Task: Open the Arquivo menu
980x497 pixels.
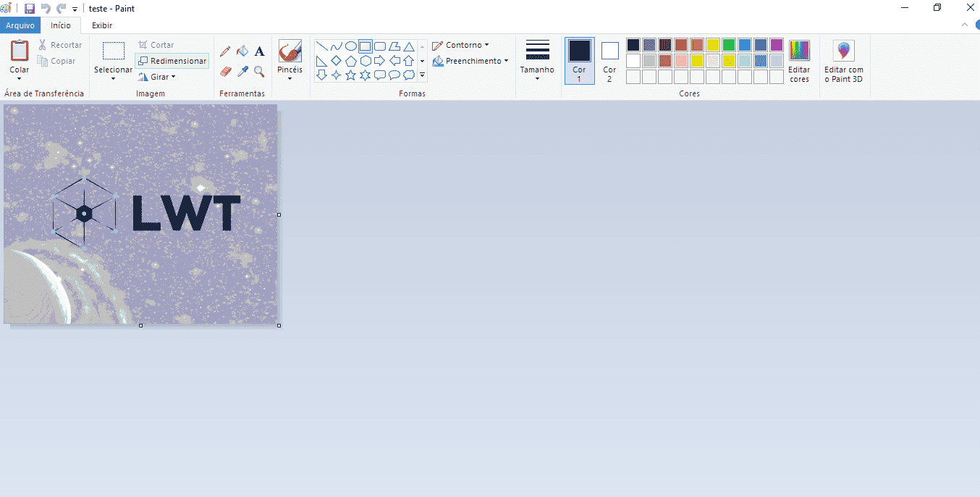Action: pos(20,25)
